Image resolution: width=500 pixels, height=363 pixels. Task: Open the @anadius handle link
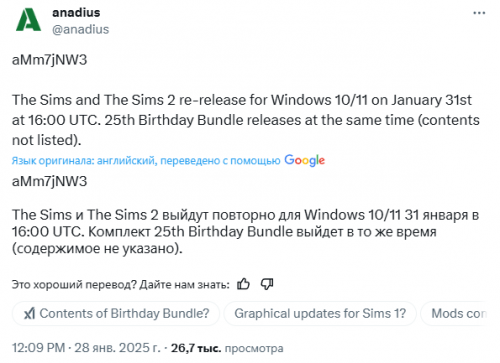coord(80,29)
